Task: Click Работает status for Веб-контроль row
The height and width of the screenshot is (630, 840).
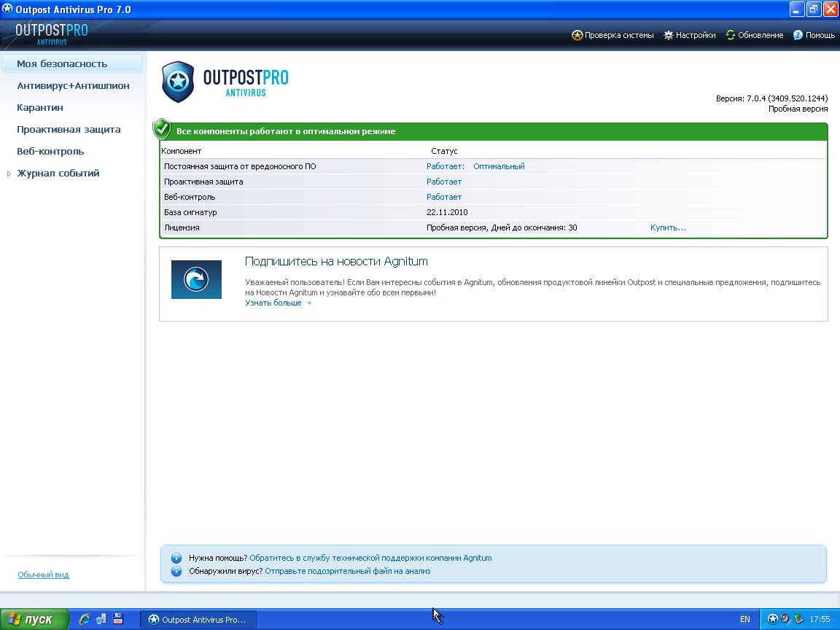Action: click(444, 197)
